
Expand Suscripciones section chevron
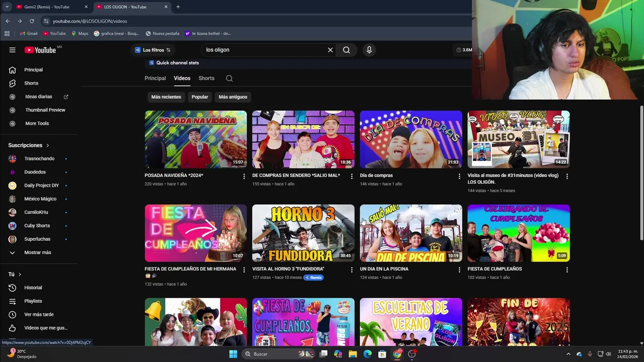[x=48, y=145]
